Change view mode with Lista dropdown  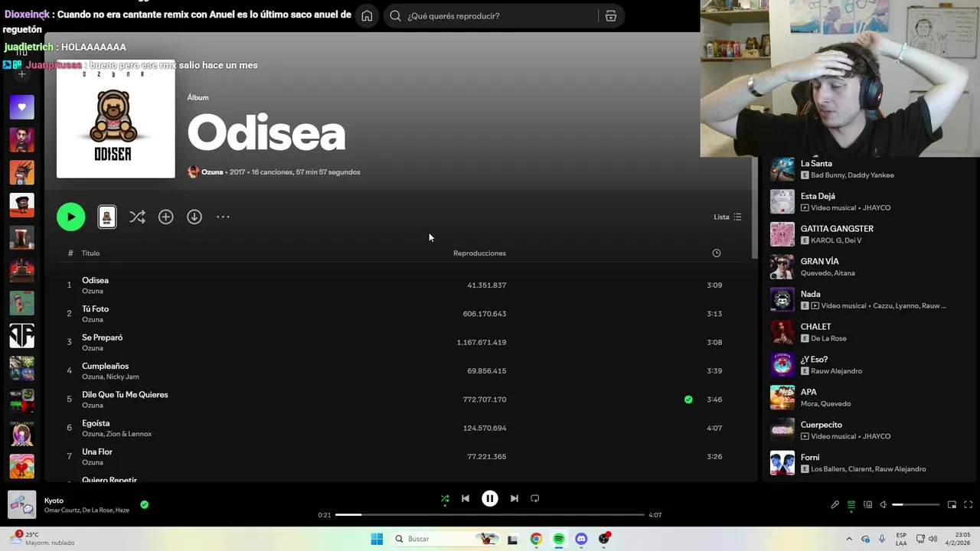click(727, 217)
